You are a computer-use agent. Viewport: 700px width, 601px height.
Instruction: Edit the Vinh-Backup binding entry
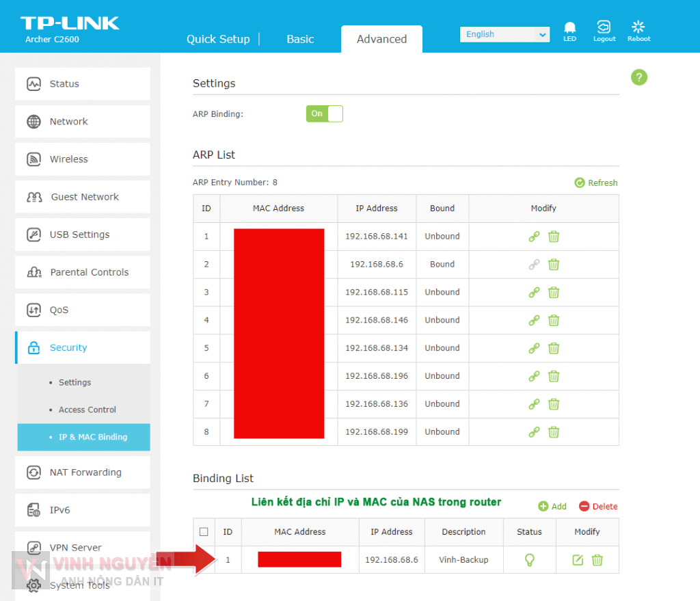[x=578, y=560]
